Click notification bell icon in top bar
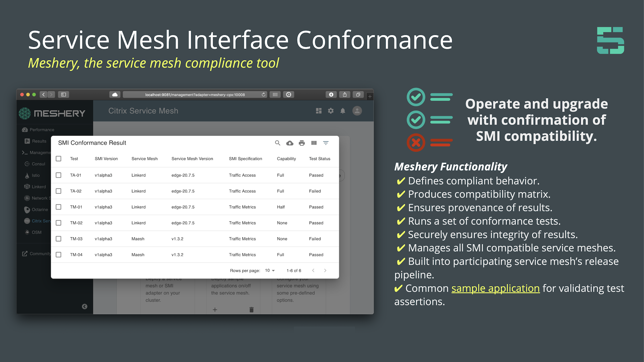This screenshot has width=644, height=362. (343, 111)
